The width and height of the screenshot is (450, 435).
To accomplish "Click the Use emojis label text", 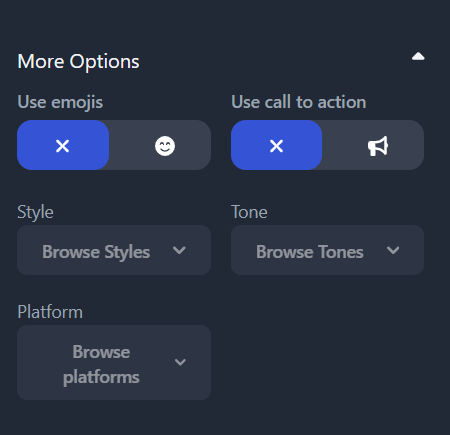I will tap(60, 102).
